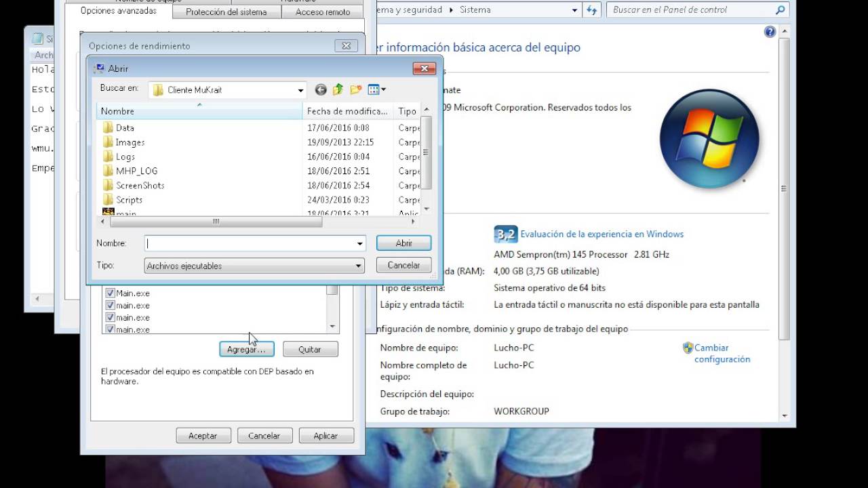This screenshot has height=488, width=868.
Task: Close the Abrir dialog with the red X
Action: pyautogui.click(x=424, y=68)
